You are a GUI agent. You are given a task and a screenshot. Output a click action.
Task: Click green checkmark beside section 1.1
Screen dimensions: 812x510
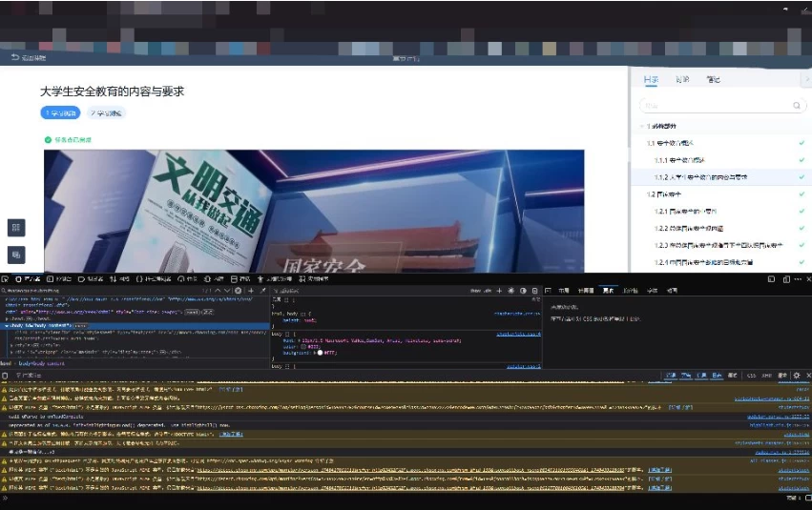click(802, 143)
